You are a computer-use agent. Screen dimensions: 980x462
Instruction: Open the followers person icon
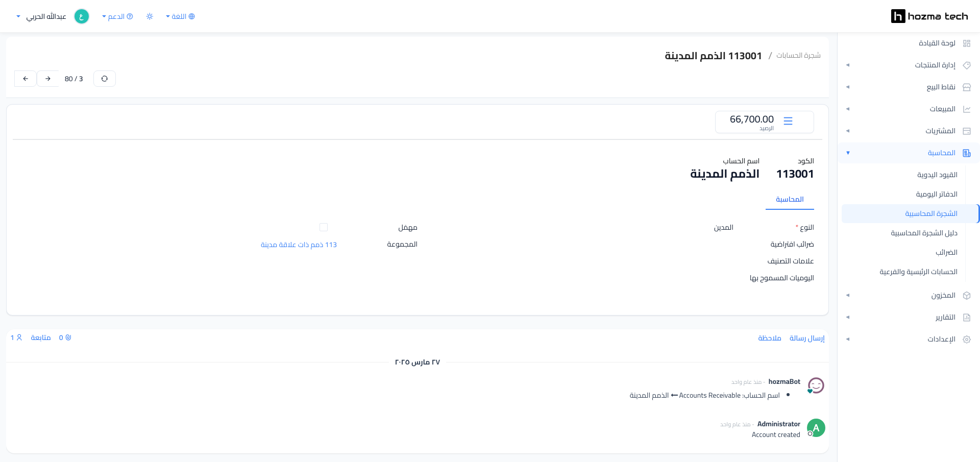(16, 337)
